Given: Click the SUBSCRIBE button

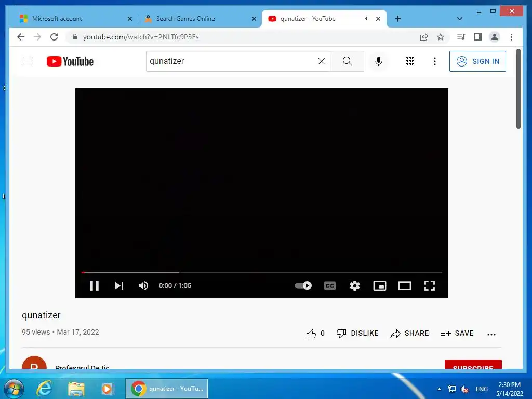Looking at the screenshot, I should 473,364.
